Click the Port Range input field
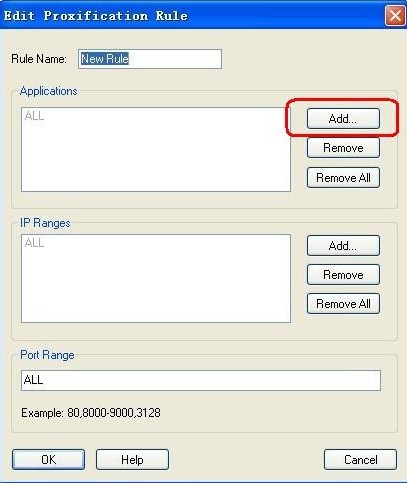Screen dimensions: 407x483 pyautogui.click(x=201, y=380)
